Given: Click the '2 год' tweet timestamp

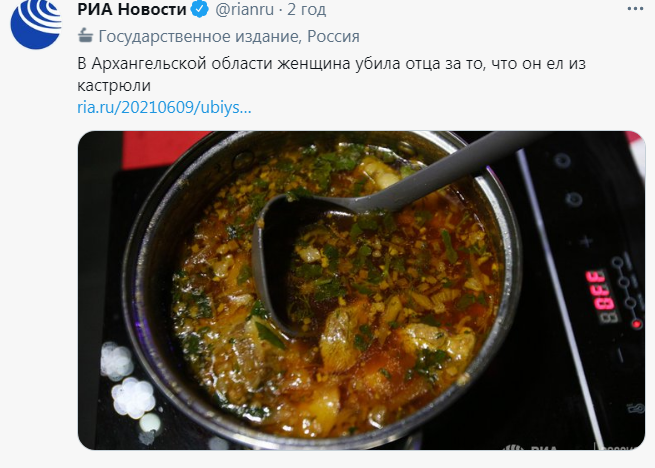Looking at the screenshot, I should [306, 9].
